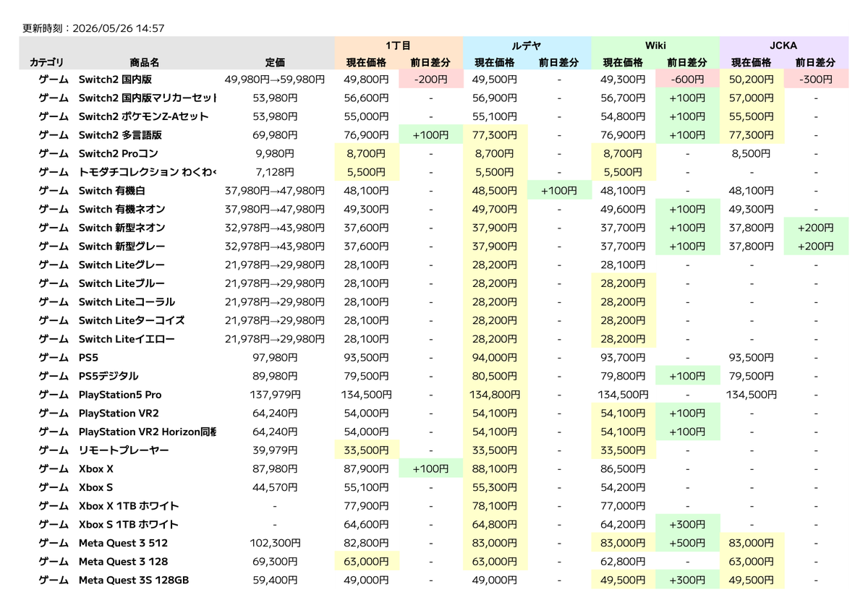Select Switch2 Proコン product name
Viewport: 868px width, 613px height.
(118, 153)
